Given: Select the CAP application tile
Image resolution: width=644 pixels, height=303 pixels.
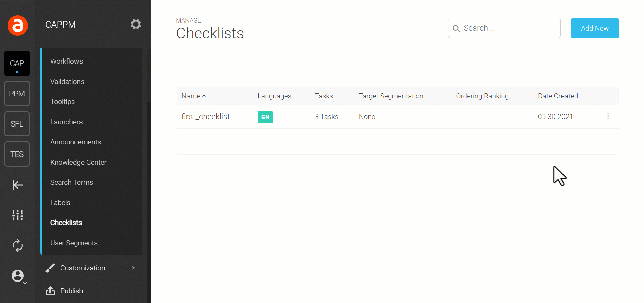Looking at the screenshot, I should coord(17,63).
